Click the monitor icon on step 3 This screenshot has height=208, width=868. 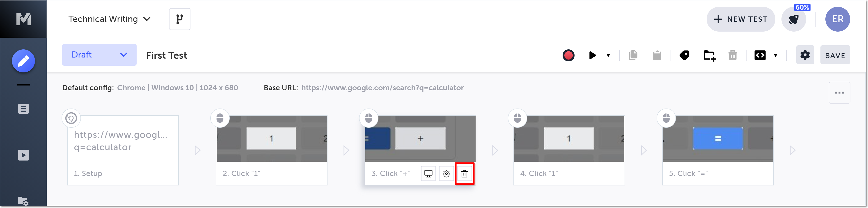pos(428,174)
